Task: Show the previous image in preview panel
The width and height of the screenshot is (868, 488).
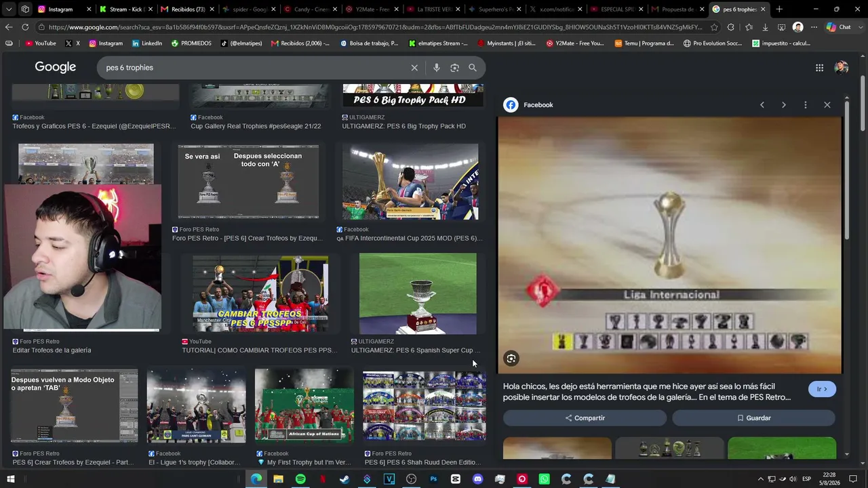Action: 762,105
